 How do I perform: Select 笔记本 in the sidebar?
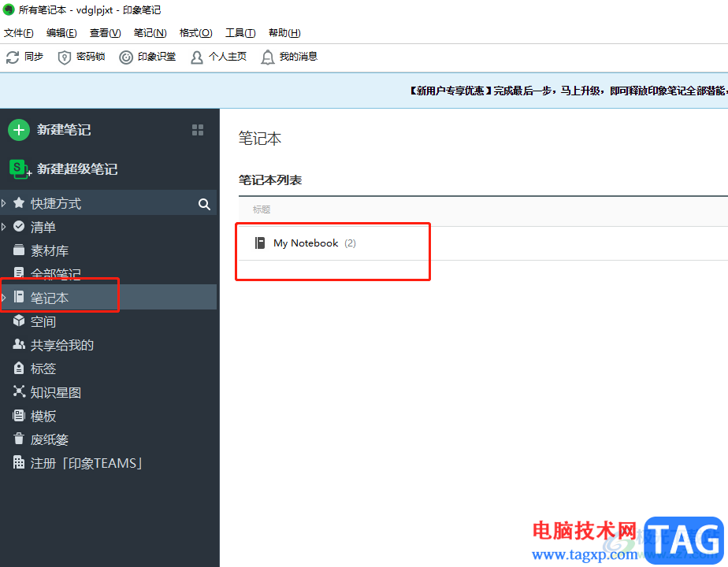tap(108, 298)
